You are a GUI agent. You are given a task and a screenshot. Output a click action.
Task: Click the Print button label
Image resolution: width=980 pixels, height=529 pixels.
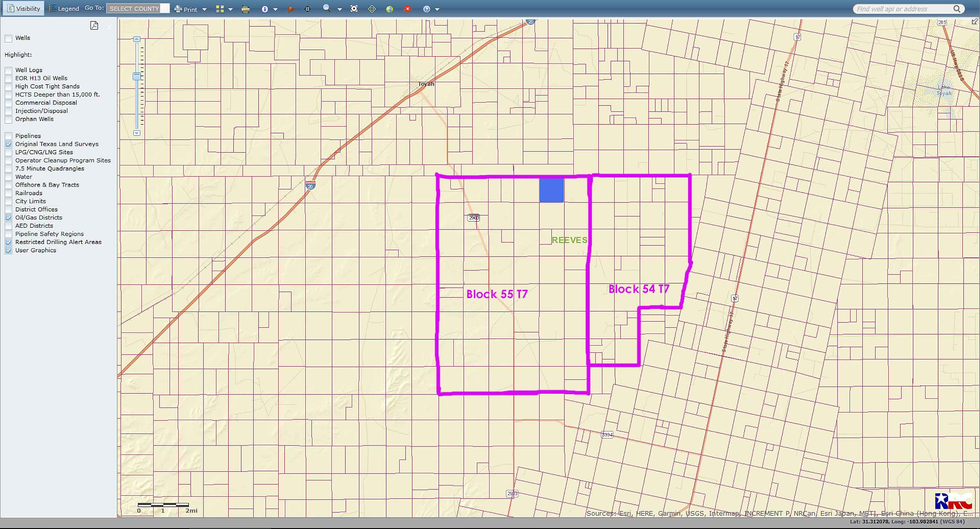pos(190,9)
